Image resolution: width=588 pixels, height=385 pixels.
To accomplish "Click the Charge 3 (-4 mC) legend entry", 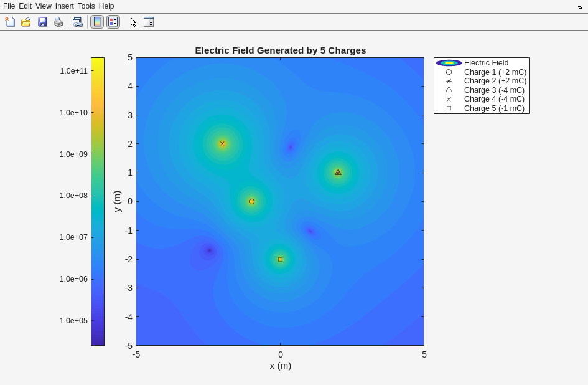I will tap(494, 90).
